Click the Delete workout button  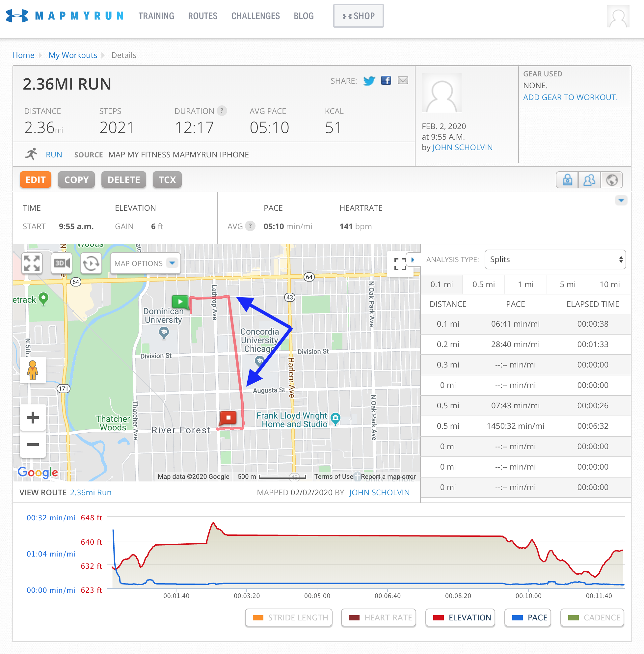pos(123,180)
